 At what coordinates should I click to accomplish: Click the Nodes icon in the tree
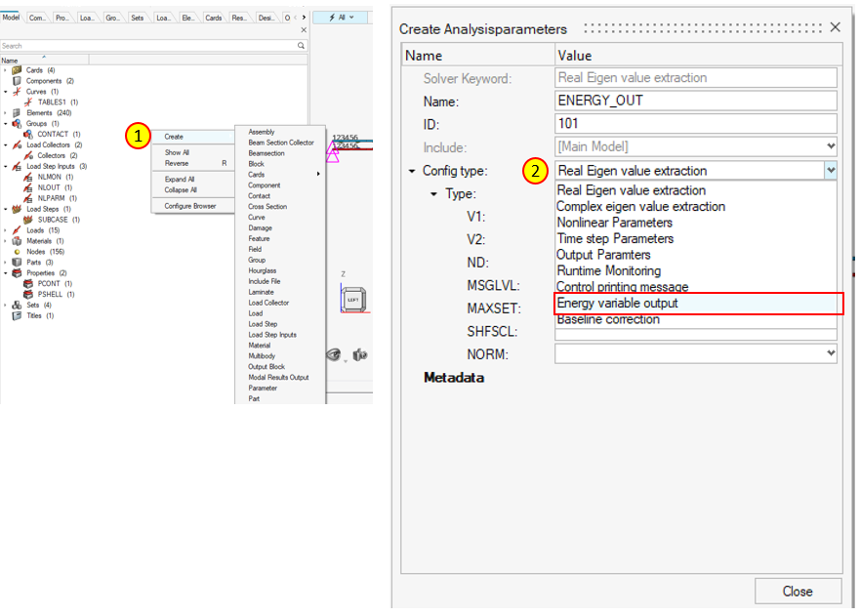point(17,252)
